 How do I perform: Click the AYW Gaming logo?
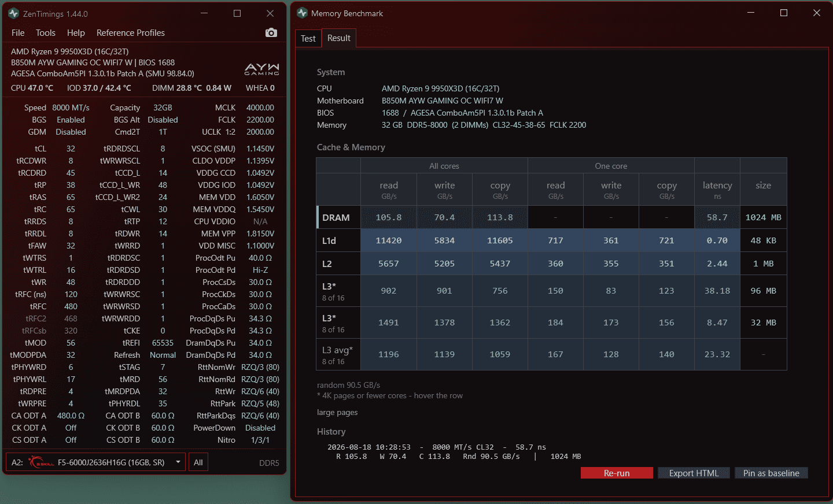pyautogui.click(x=261, y=69)
